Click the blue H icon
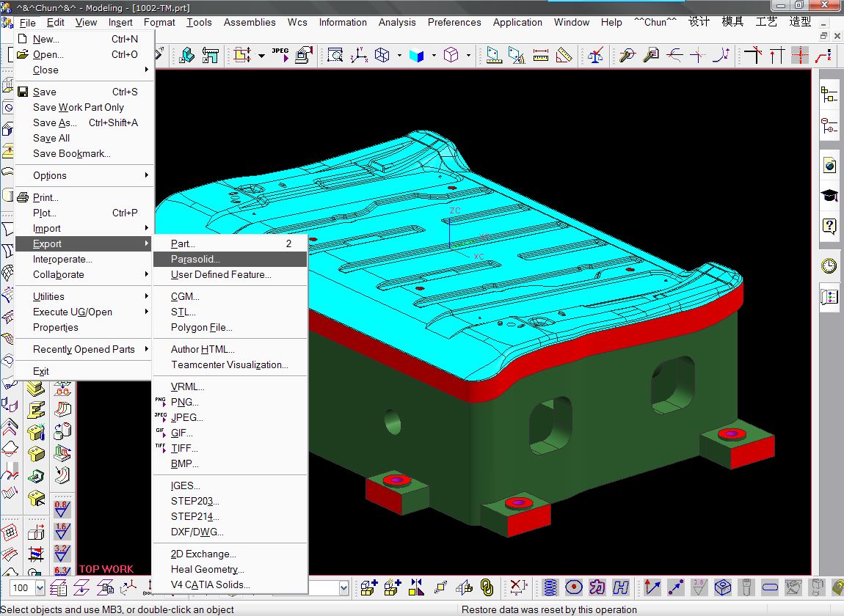 [x=621, y=587]
